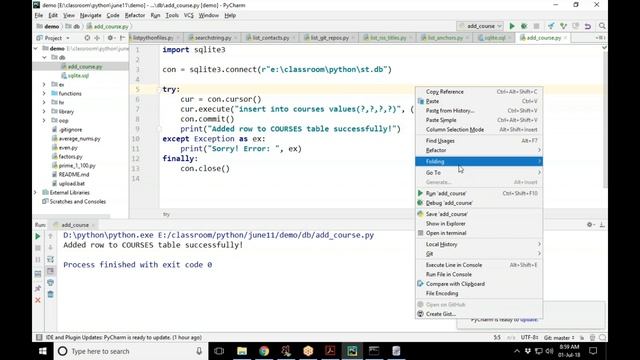The height and width of the screenshot is (360, 640).
Task: Open the VCS menu in menu bar
Action: tap(189, 16)
